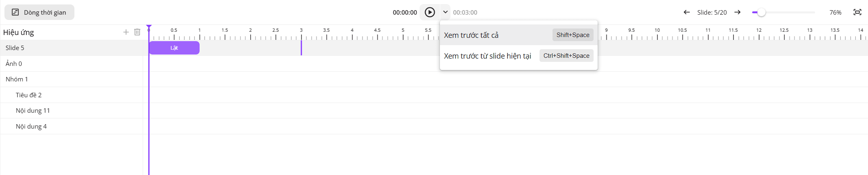The width and height of the screenshot is (868, 175).
Task: Select the Ảnh 0 layer row
Action: pyautogui.click(x=72, y=63)
